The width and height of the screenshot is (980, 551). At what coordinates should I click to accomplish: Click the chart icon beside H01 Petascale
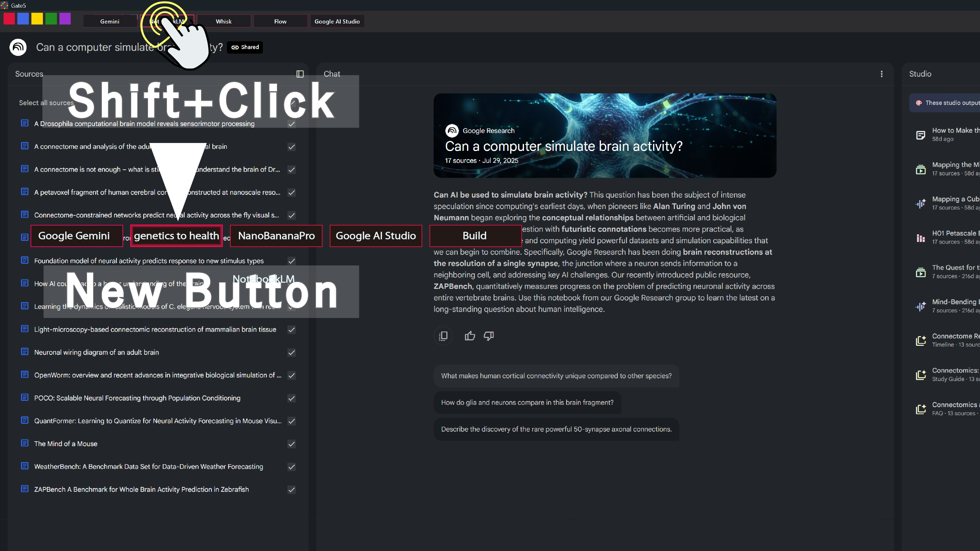point(920,238)
